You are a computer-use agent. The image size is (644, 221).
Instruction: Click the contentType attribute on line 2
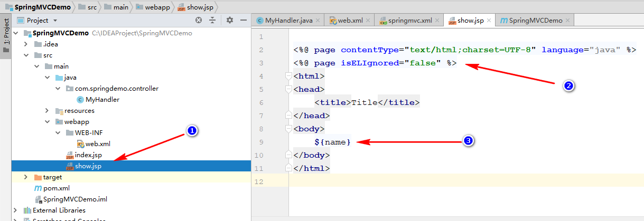point(370,50)
